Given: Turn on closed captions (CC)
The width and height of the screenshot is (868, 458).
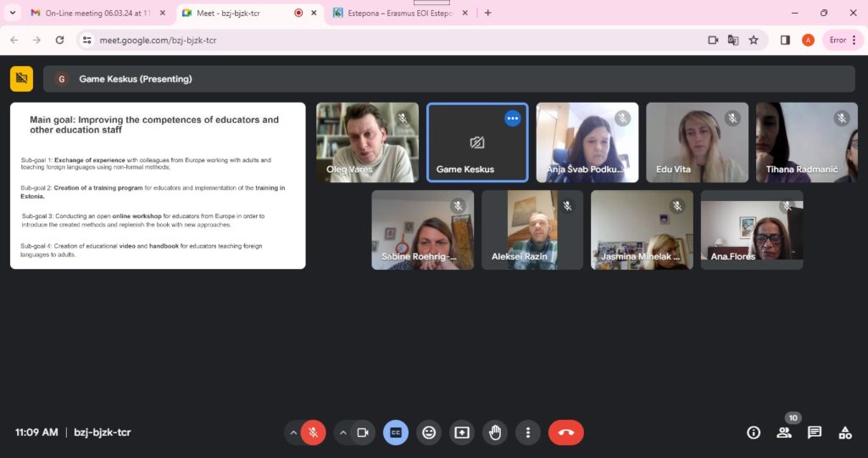Looking at the screenshot, I should pyautogui.click(x=396, y=433).
